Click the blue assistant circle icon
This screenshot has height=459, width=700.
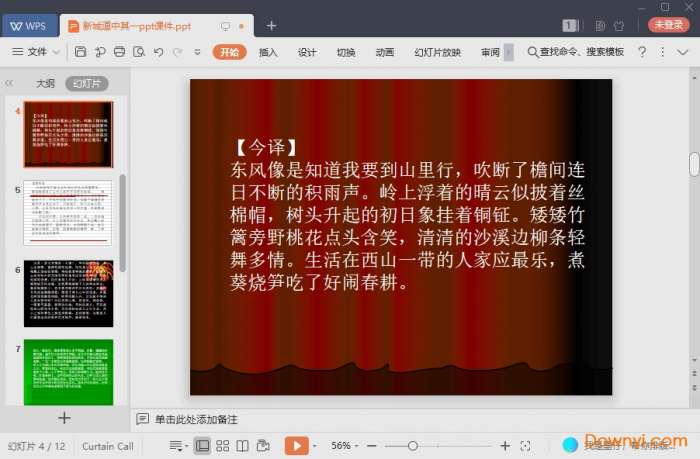point(570,445)
